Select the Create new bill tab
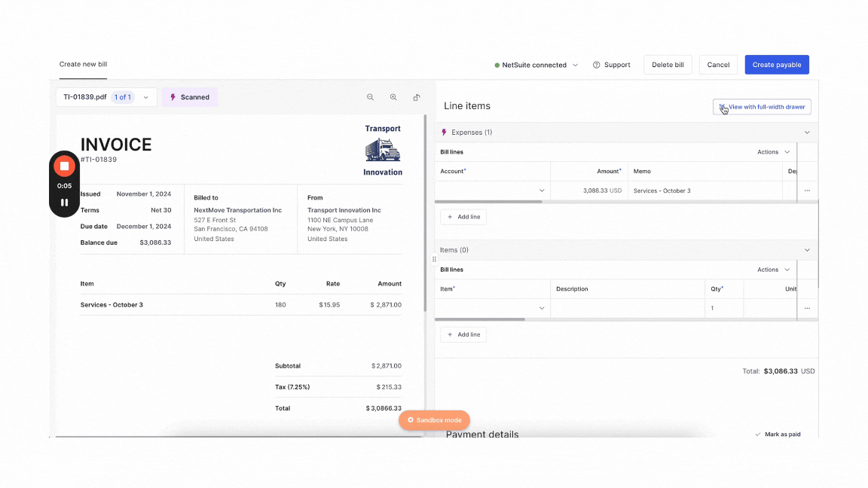The width and height of the screenshot is (868, 488). click(84, 65)
